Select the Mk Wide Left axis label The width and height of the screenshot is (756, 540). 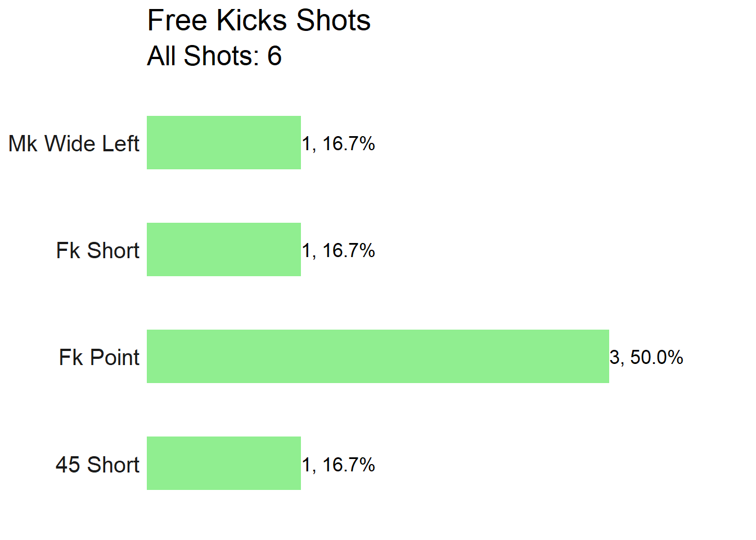(74, 143)
